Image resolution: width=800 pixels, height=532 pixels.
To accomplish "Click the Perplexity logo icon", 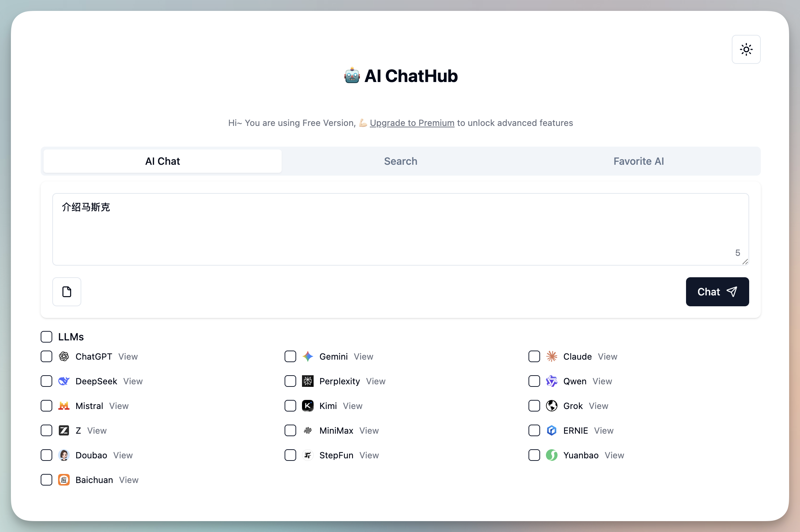I will 308,381.
